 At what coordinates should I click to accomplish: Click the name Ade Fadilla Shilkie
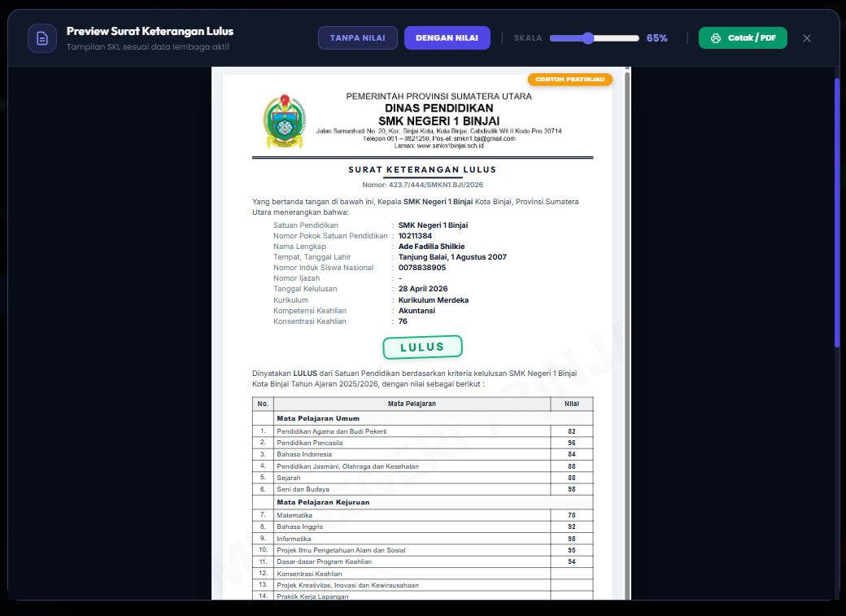pyautogui.click(x=432, y=247)
